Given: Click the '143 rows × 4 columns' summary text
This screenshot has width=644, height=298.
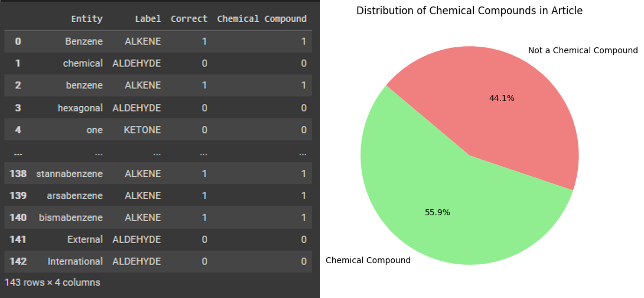Looking at the screenshot, I should coord(52,282).
